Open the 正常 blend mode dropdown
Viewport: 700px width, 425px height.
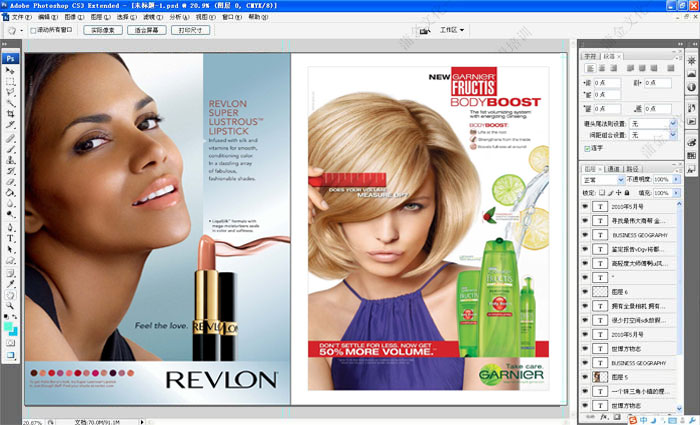click(x=604, y=179)
